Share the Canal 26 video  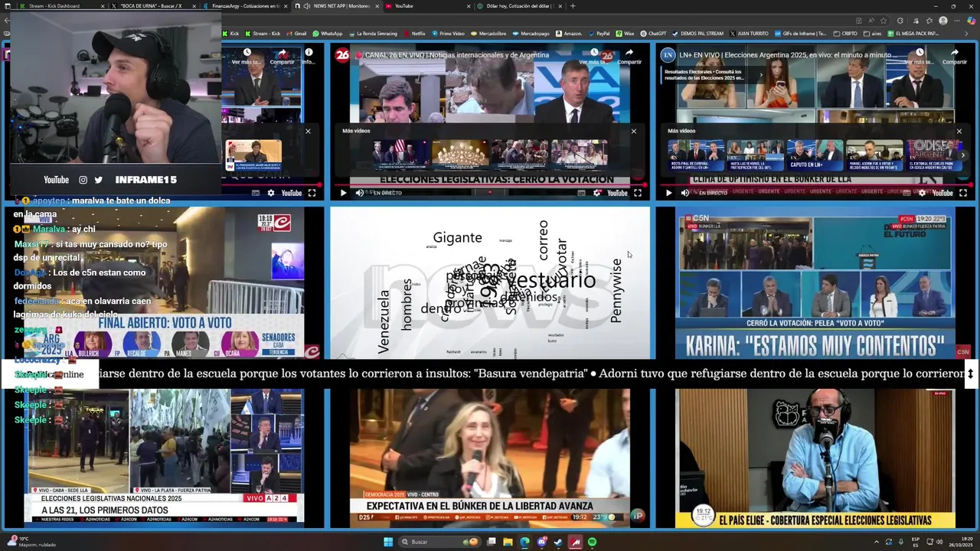pos(629,56)
